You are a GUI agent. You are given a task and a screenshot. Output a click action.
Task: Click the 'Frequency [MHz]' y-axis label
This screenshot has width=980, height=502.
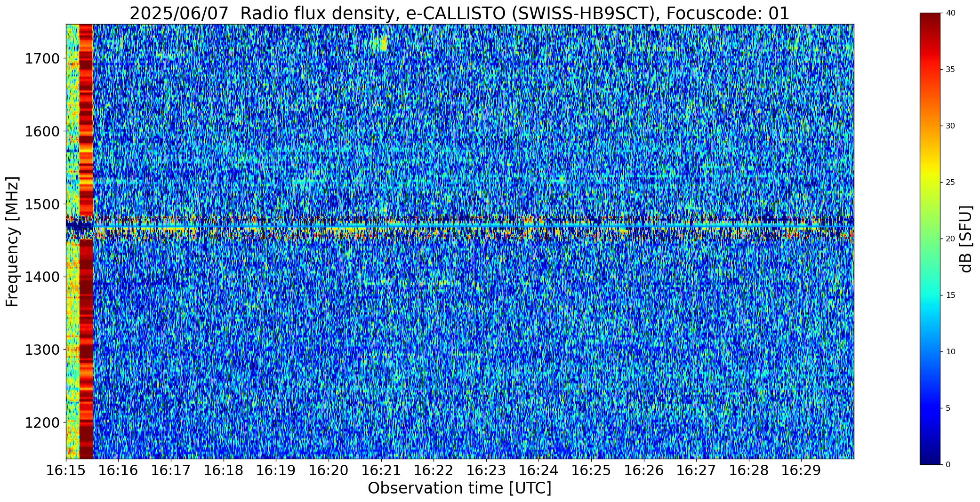[12, 241]
